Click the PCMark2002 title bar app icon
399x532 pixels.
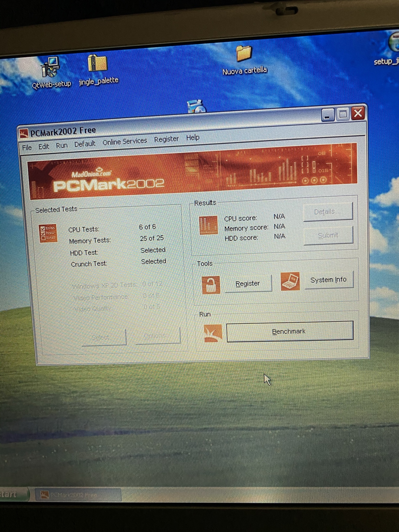(24, 134)
